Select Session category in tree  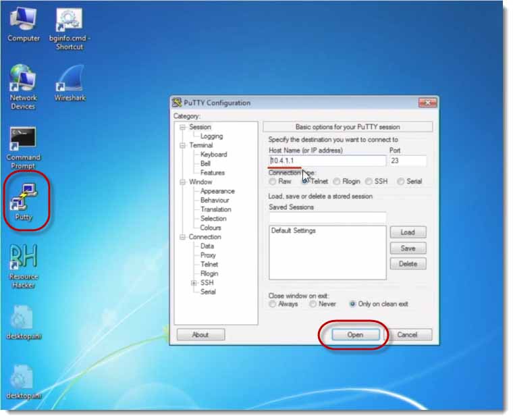click(200, 127)
